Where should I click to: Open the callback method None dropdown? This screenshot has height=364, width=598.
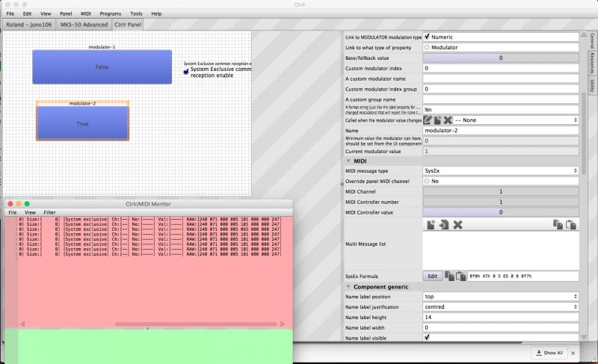pyautogui.click(x=516, y=120)
